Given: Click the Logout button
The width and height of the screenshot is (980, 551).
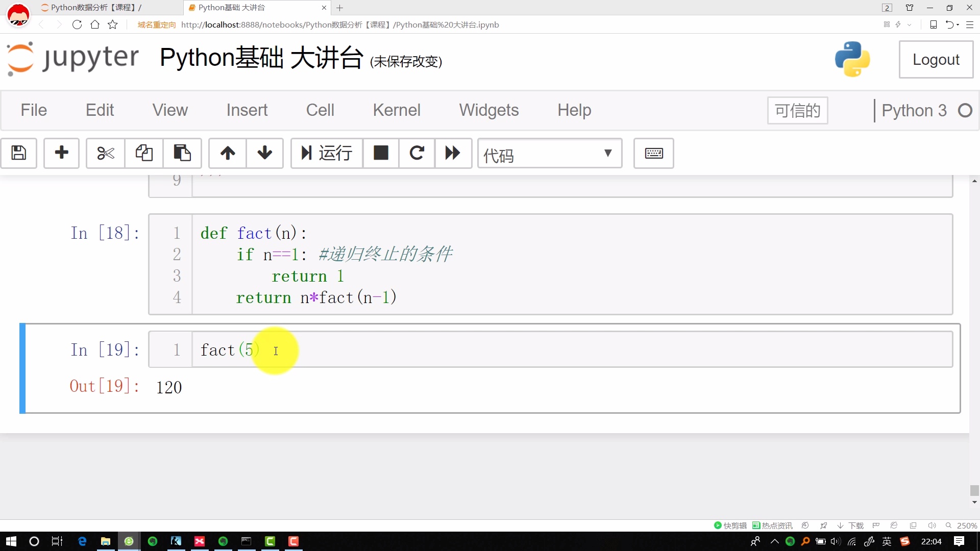Looking at the screenshot, I should (936, 59).
